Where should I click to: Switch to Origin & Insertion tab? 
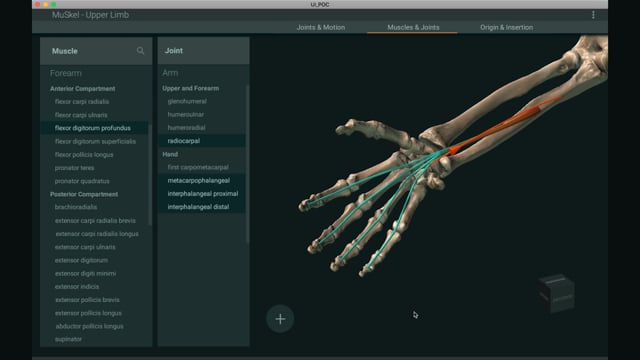507,27
